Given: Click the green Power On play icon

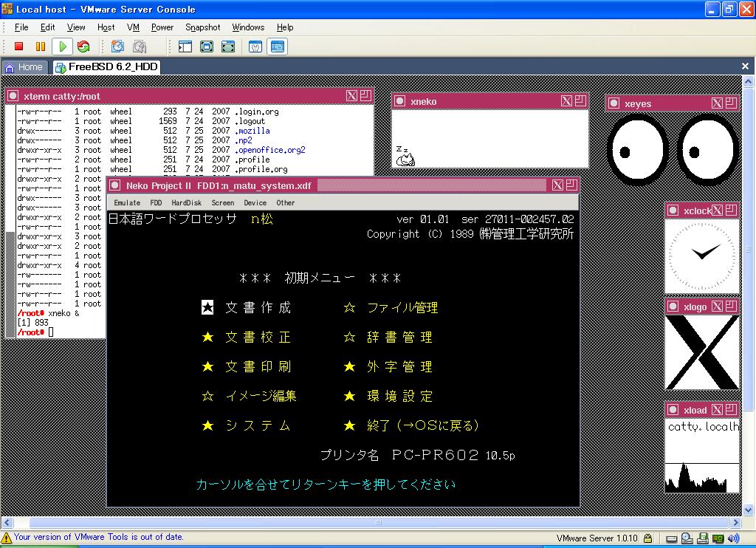Looking at the screenshot, I should [x=62, y=47].
